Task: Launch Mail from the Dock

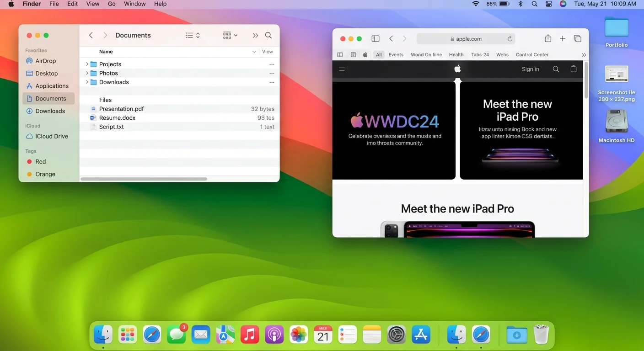Action: [x=201, y=335]
